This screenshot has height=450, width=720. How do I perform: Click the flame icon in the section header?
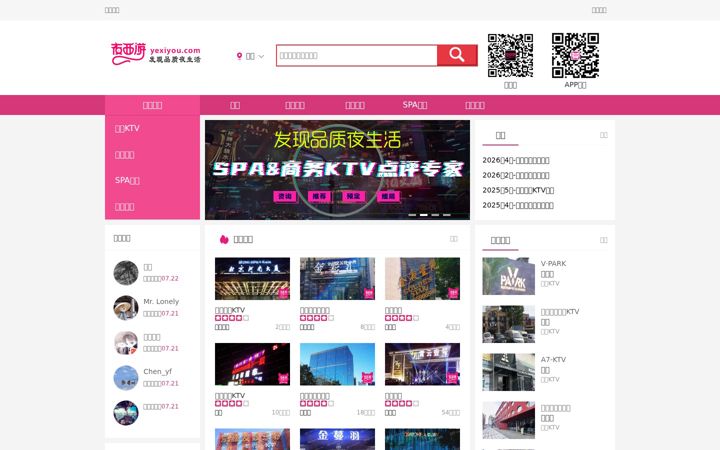tap(224, 239)
